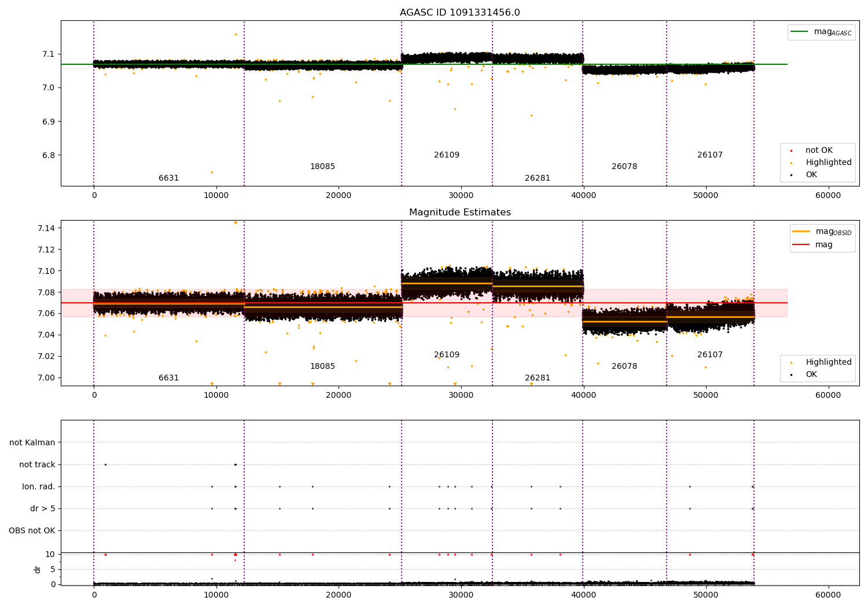Viewport: 868px width, 608px height.
Task: Click y-tick 6.9 in top panel
Action: click(x=49, y=122)
